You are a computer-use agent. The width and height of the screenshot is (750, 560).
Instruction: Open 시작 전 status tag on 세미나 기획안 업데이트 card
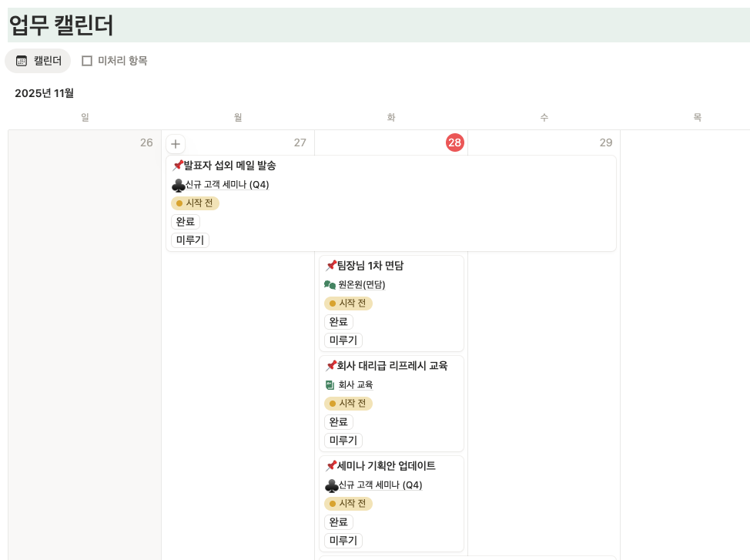click(348, 504)
